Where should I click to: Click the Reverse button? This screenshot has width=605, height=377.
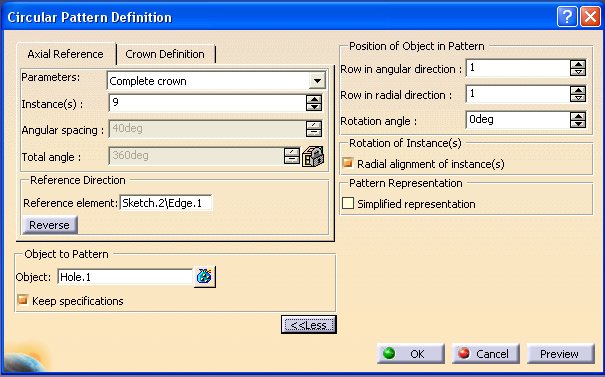(x=50, y=225)
